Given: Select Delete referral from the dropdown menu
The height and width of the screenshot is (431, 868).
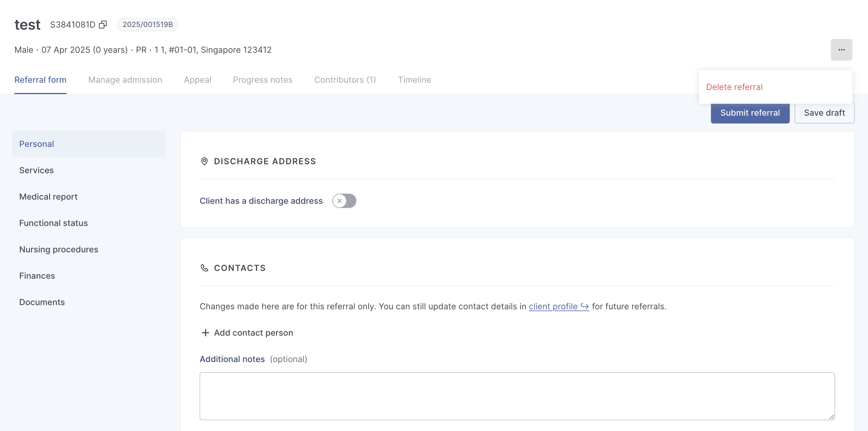Looking at the screenshot, I should pyautogui.click(x=734, y=87).
